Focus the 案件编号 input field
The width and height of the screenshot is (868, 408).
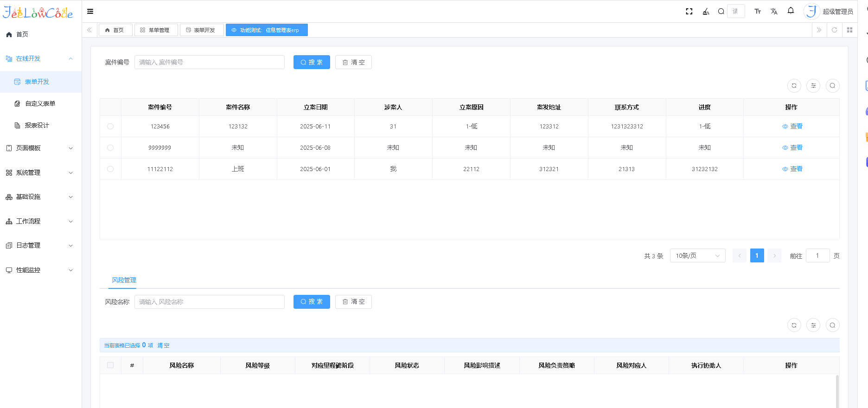[x=210, y=62]
